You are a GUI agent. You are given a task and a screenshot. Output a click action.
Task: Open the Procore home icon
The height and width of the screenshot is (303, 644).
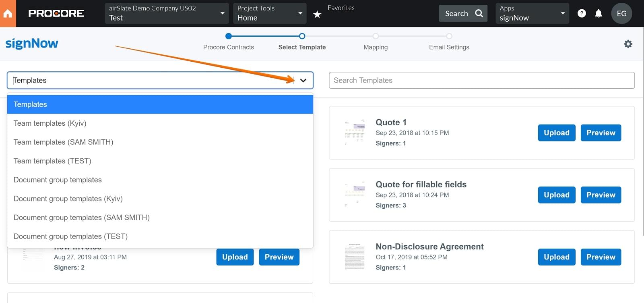(x=8, y=13)
